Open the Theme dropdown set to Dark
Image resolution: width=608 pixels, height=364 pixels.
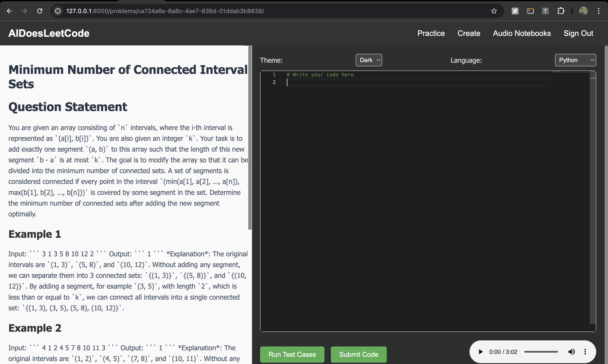(369, 60)
